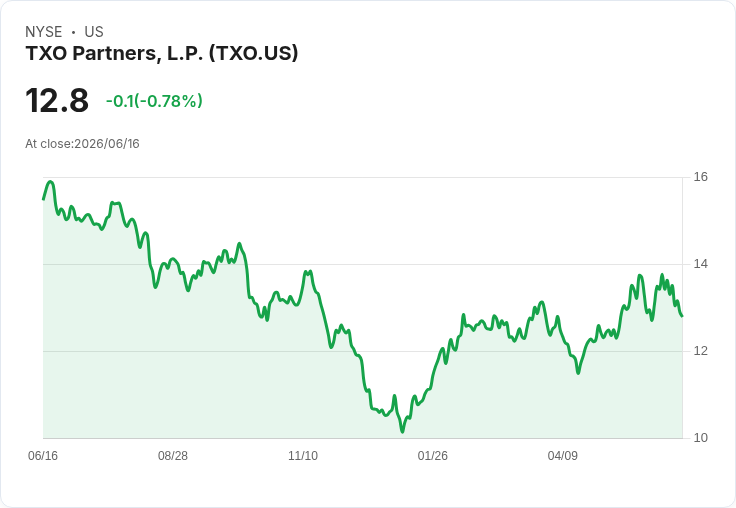Click the -0.1(-0.78%) price change text

(x=154, y=100)
